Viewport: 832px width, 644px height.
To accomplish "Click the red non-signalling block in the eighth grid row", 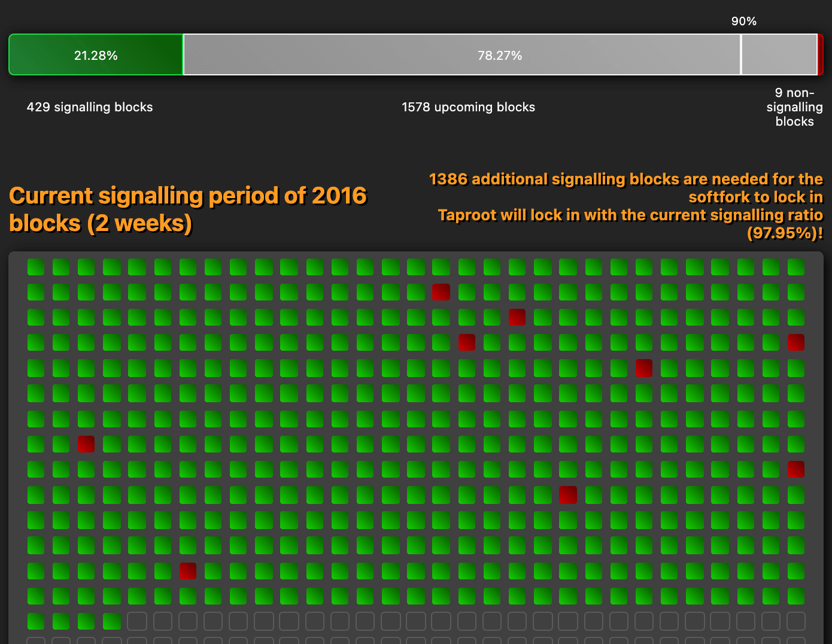I will click(86, 444).
